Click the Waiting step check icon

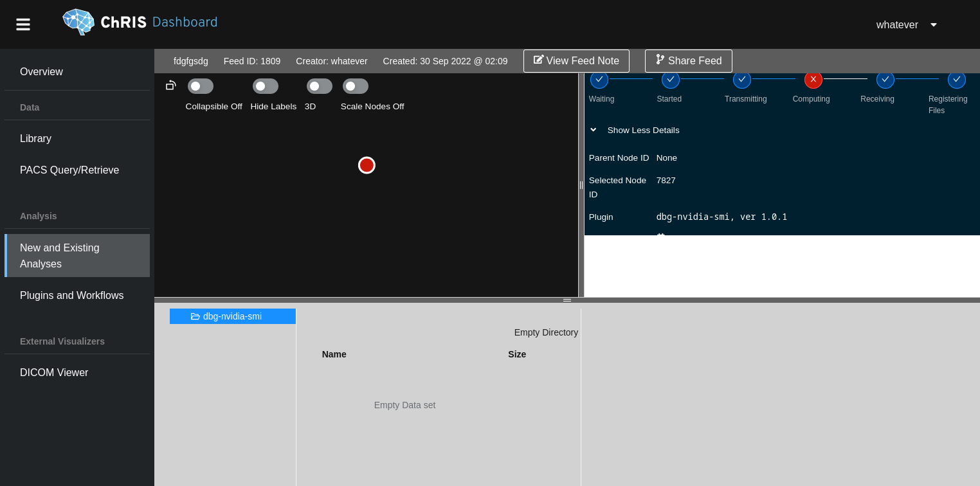click(599, 79)
